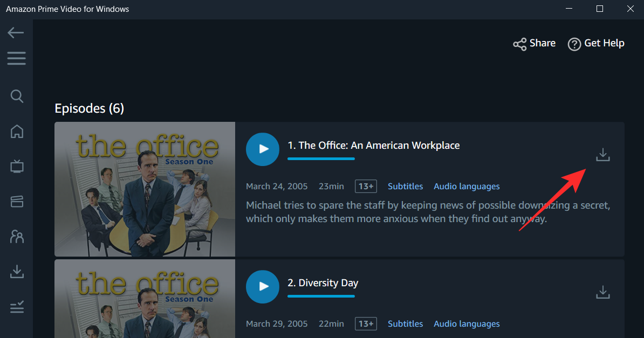
Task: Open search from the sidebar magnifier icon
Action: point(17,96)
